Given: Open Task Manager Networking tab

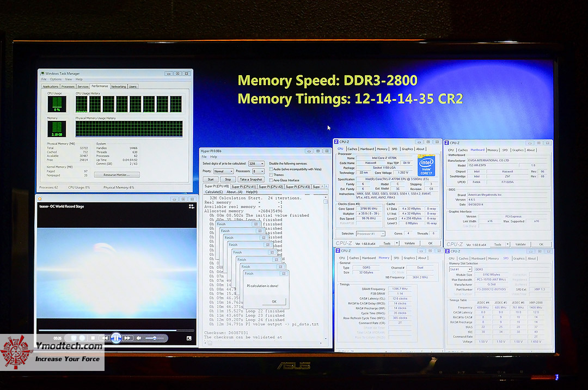Looking at the screenshot, I should pyautogui.click(x=119, y=87).
